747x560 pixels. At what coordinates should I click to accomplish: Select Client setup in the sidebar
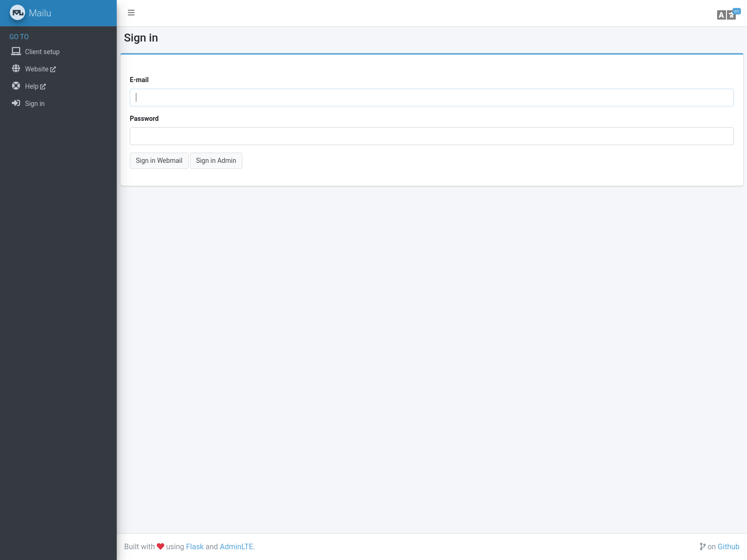point(42,51)
